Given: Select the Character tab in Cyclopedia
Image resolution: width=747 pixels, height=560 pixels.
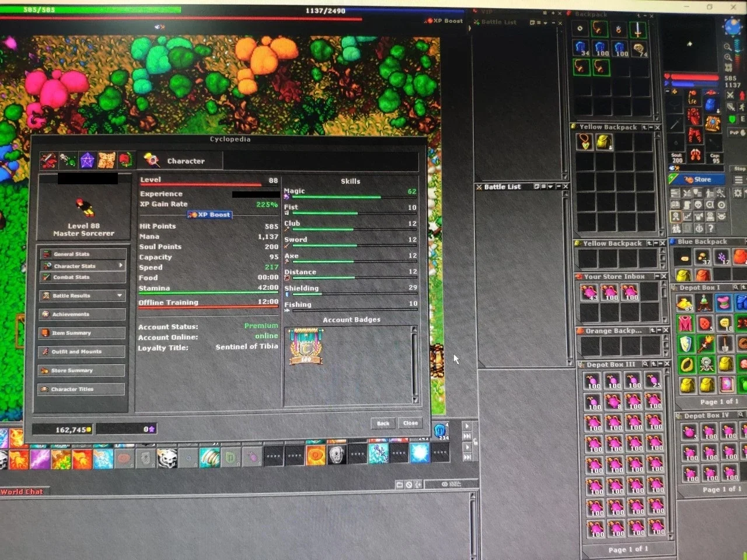Looking at the screenshot, I should pyautogui.click(x=180, y=160).
